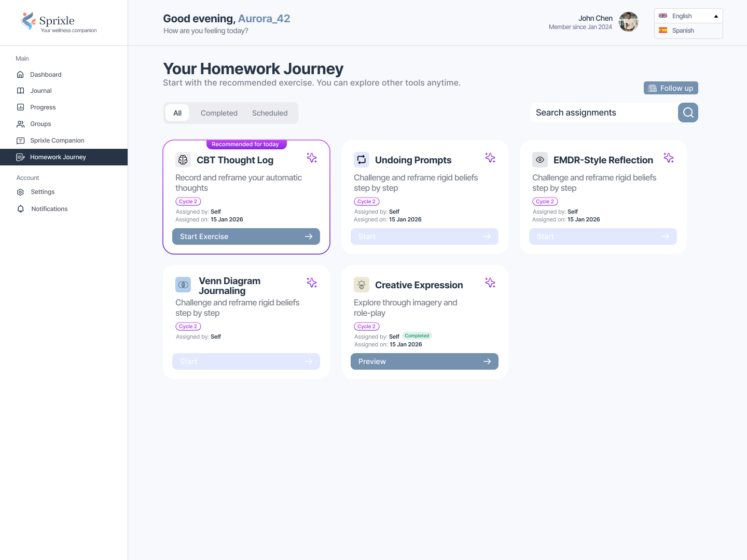This screenshot has width=747, height=560.
Task: Switch to the Completed filter tab
Action: [219, 113]
